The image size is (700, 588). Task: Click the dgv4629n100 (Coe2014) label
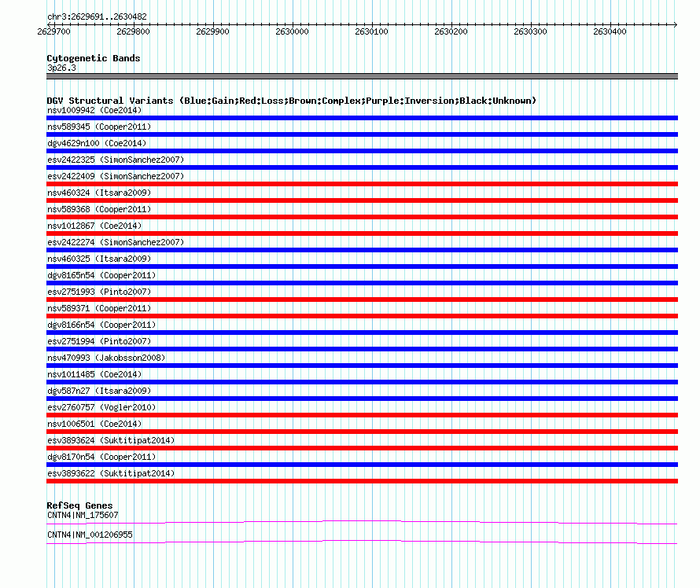pos(97,143)
